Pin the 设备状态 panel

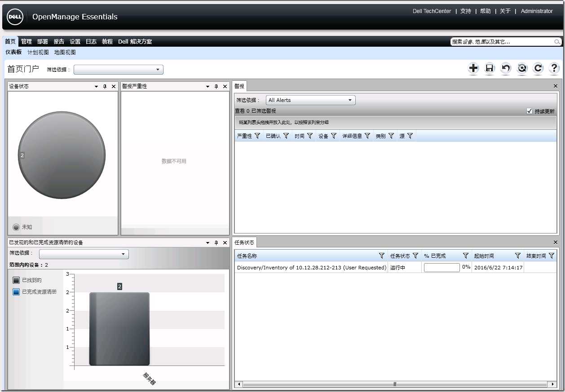[105, 86]
